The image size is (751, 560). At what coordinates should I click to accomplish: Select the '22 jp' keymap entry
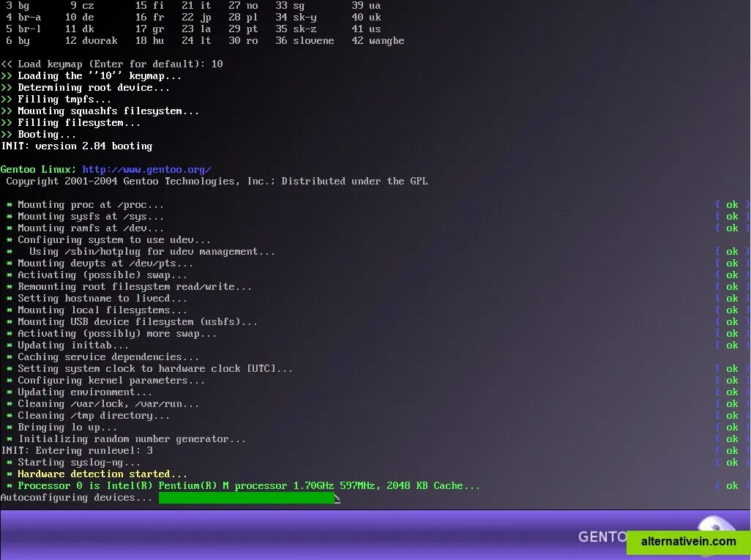[196, 18]
